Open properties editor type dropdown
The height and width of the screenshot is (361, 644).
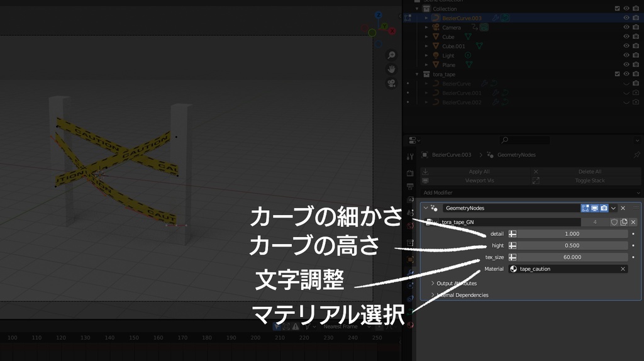(x=414, y=140)
